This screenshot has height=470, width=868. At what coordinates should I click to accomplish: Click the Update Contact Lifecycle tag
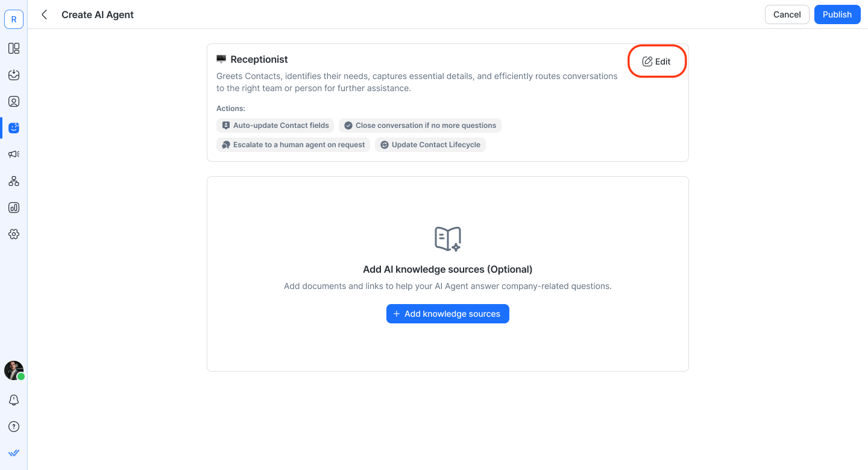[430, 145]
